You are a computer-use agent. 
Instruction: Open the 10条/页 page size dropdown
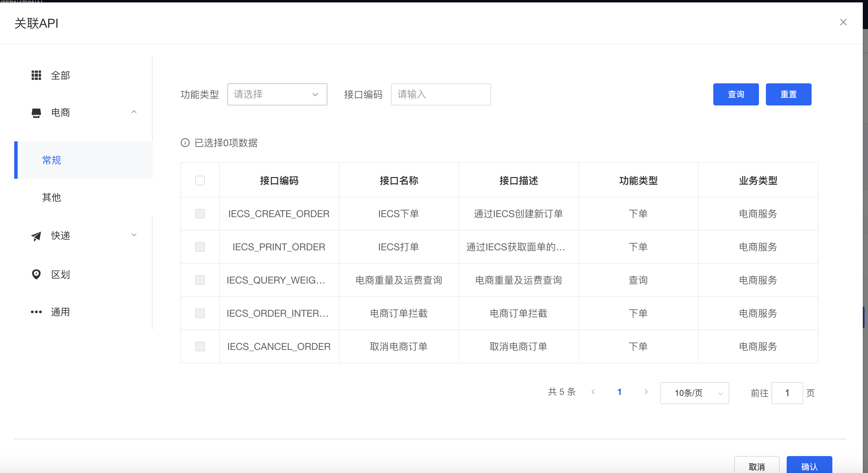point(694,393)
